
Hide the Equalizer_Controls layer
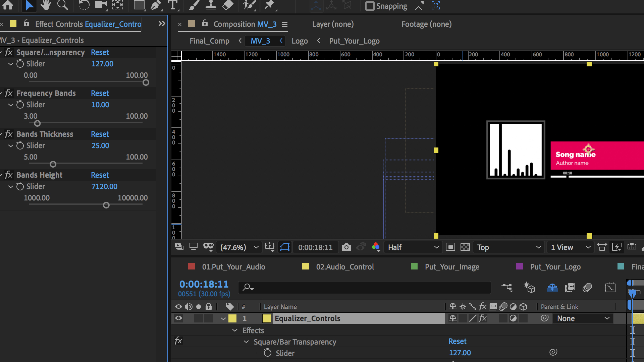click(178, 318)
